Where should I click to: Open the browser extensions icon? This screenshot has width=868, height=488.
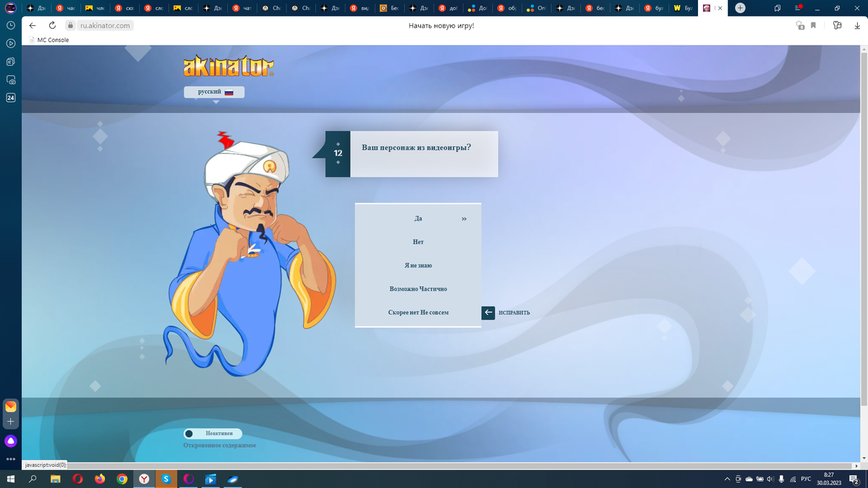click(x=837, y=25)
